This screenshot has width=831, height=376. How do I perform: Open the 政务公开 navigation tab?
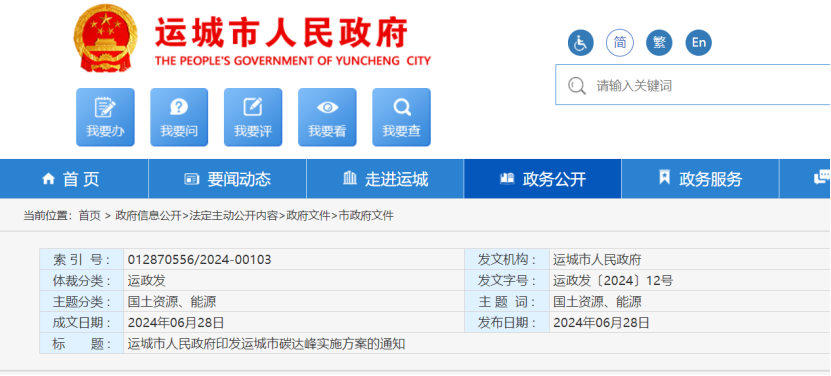543,179
